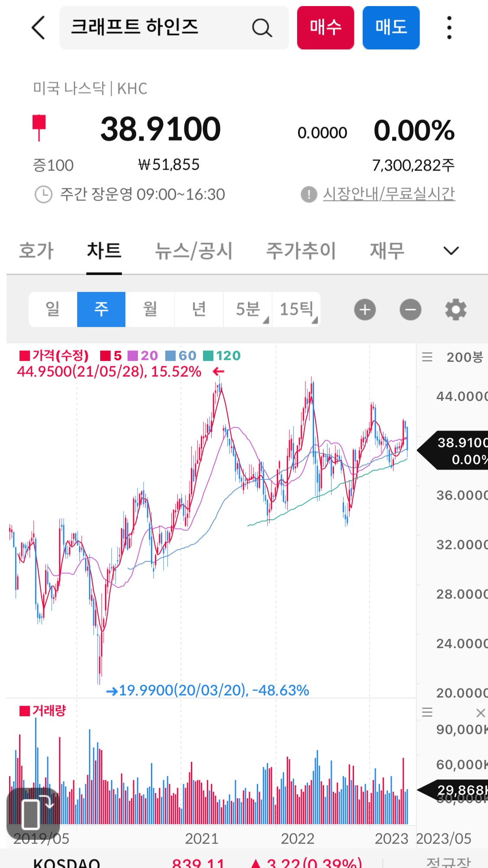
Task: Toggle the 120-period moving average legend
Action: pos(217,355)
